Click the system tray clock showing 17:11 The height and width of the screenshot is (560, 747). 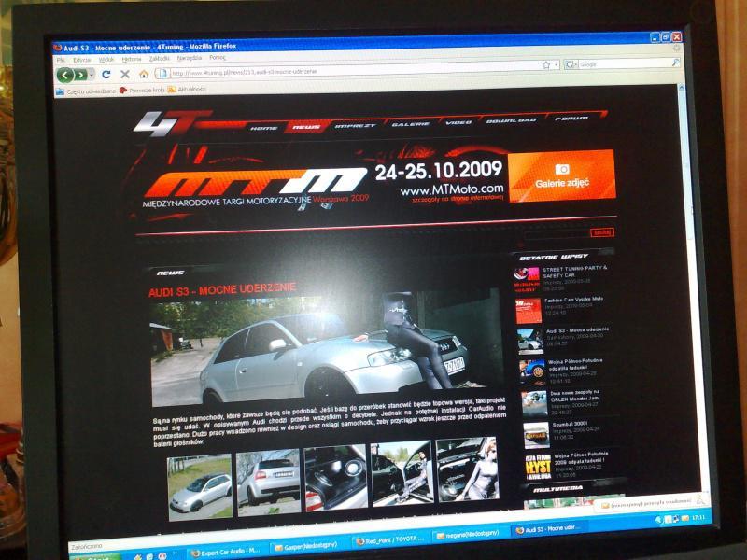[698, 517]
